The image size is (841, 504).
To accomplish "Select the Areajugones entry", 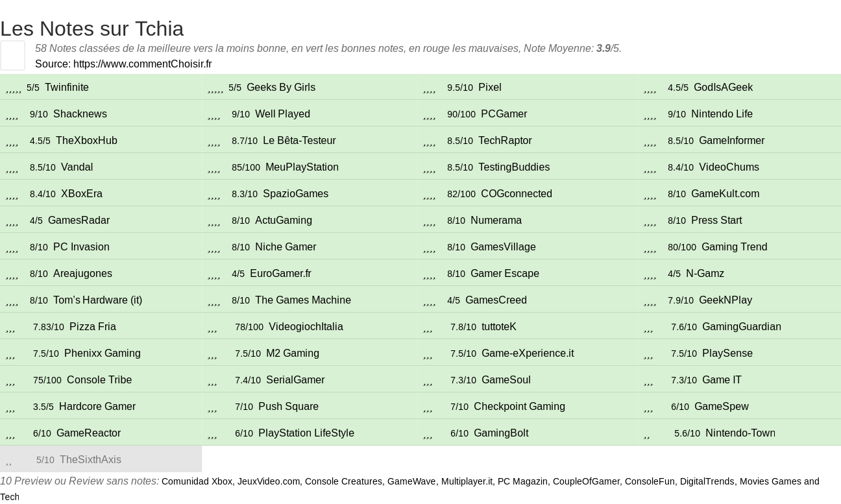I will [82, 273].
